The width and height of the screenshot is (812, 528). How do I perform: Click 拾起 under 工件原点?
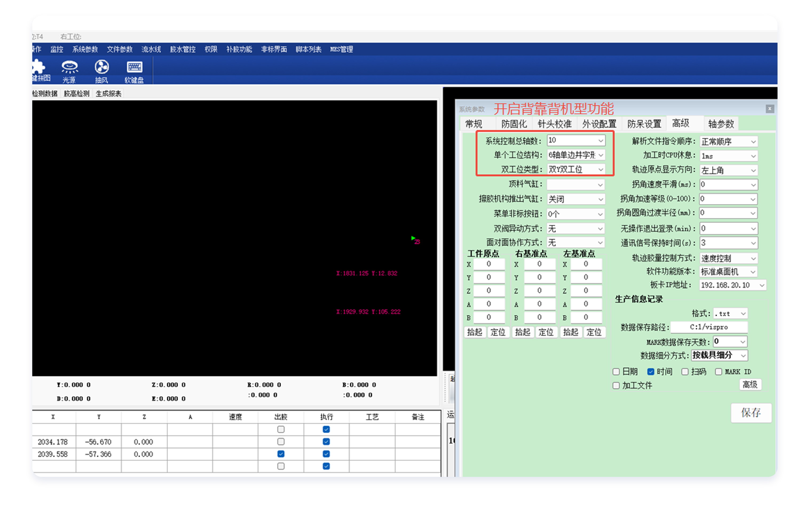point(474,332)
